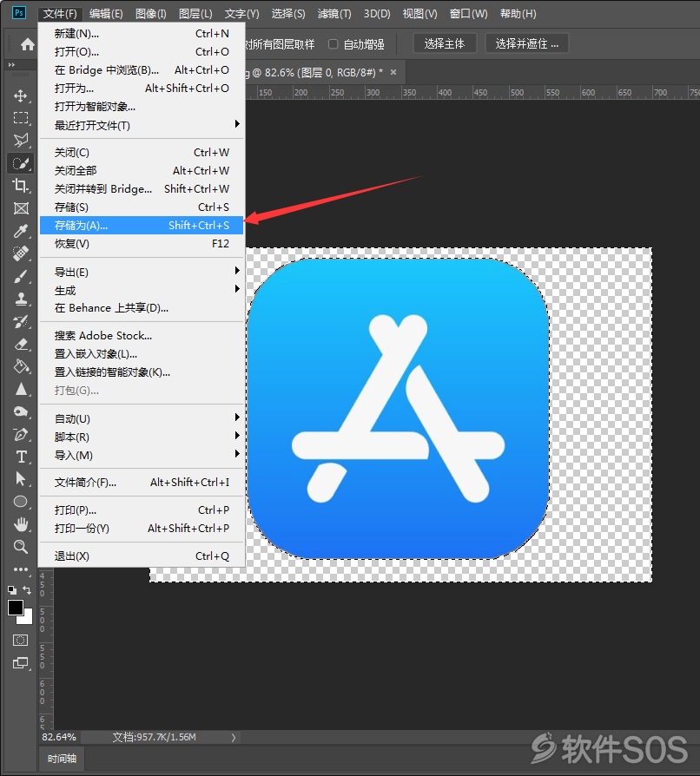Expand the toolbar double-arrow

(x=12, y=65)
